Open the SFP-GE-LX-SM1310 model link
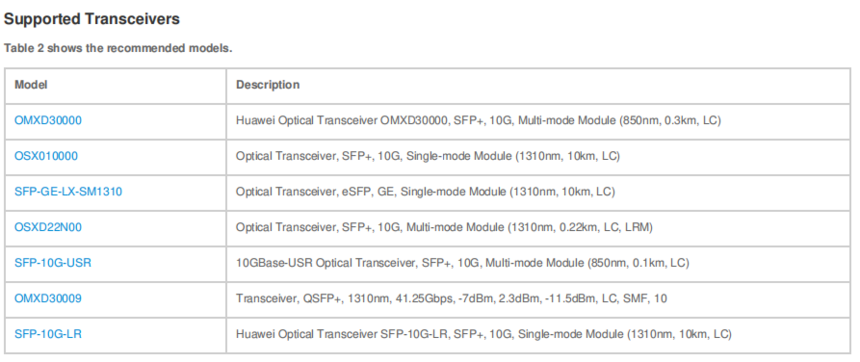The width and height of the screenshot is (860, 362). point(68,192)
